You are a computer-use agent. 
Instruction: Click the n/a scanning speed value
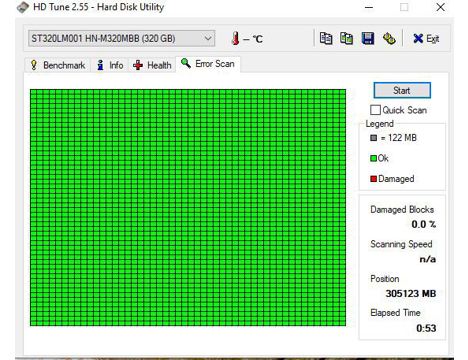(x=428, y=259)
